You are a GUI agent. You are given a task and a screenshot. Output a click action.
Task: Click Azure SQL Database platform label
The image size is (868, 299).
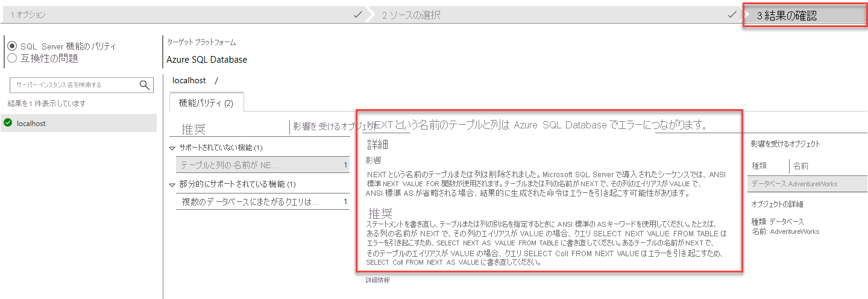tap(207, 60)
